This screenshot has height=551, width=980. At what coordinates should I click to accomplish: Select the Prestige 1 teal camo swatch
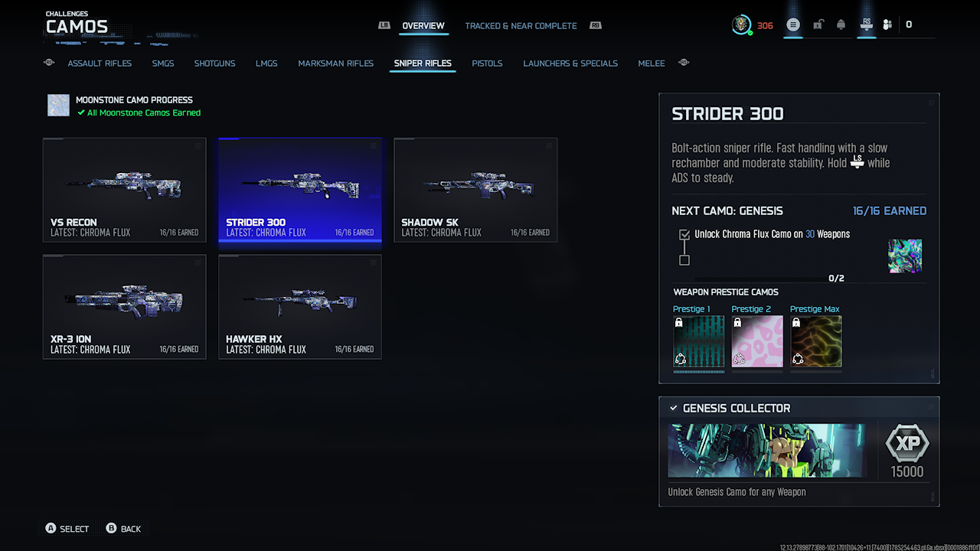tap(699, 341)
